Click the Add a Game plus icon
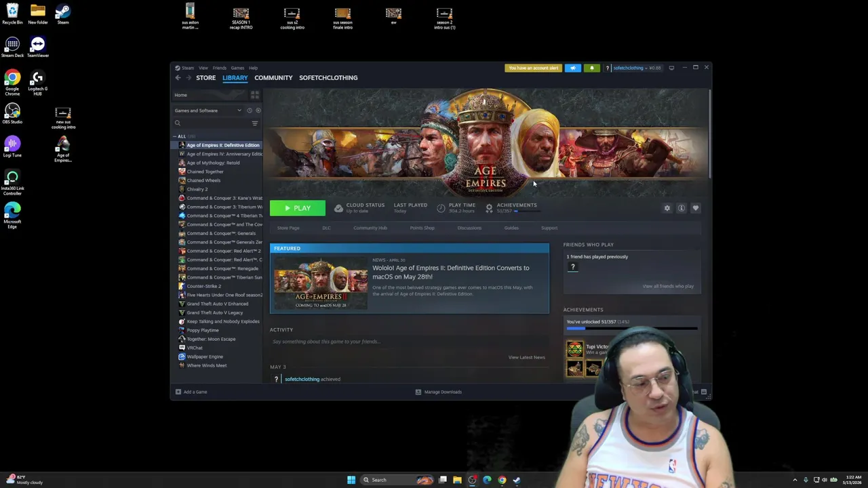This screenshot has height=488, width=868. point(178,392)
